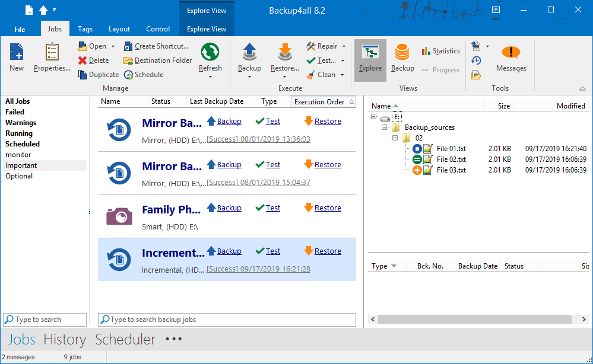Click the Explore view icon
Viewport: 593px width, 364px height.
coord(370,53)
